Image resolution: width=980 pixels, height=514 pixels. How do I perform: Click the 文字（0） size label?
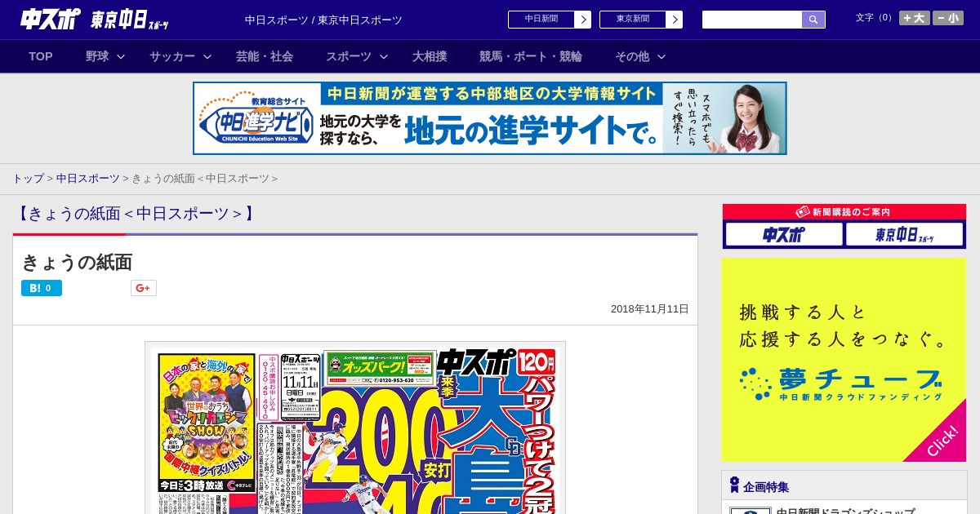click(x=875, y=18)
